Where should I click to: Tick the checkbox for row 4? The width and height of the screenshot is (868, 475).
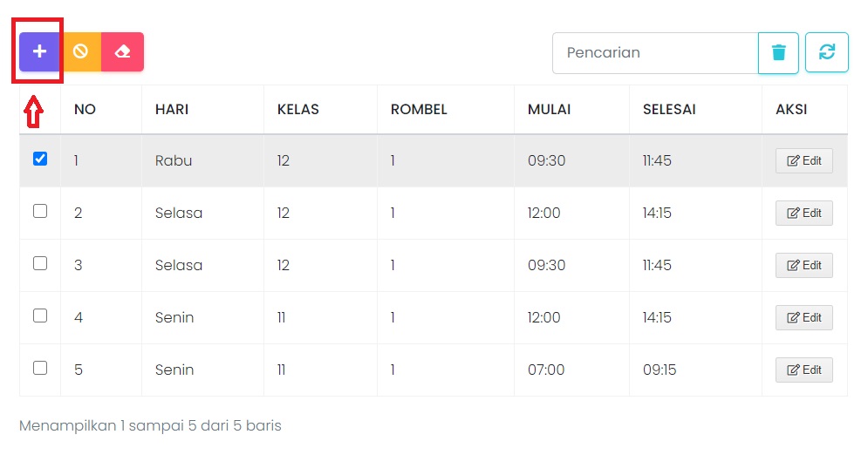point(40,316)
